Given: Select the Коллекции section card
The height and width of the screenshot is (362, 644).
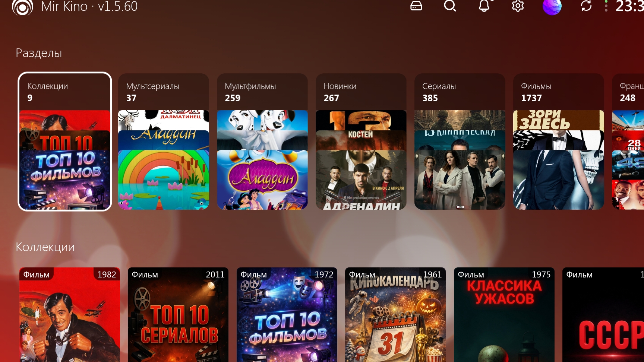Looking at the screenshot, I should pyautogui.click(x=65, y=142).
